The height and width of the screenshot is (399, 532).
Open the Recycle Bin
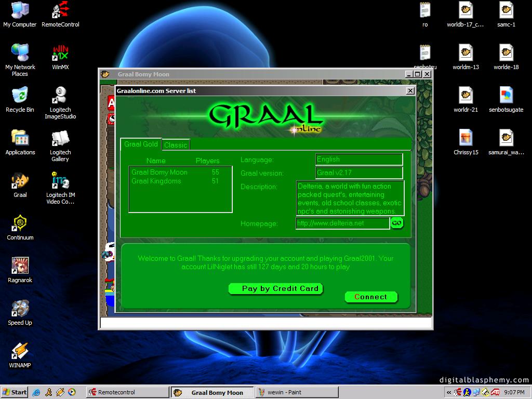click(x=20, y=97)
